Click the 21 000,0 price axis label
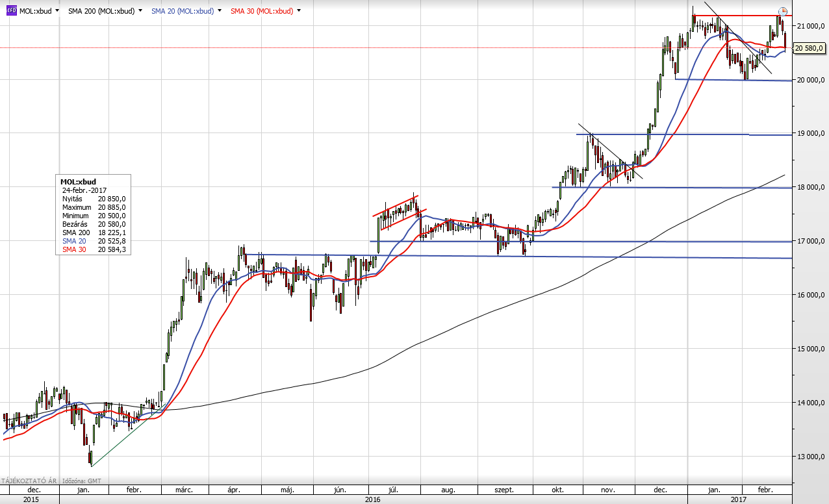Screen dimensions: 829x504 811,25
